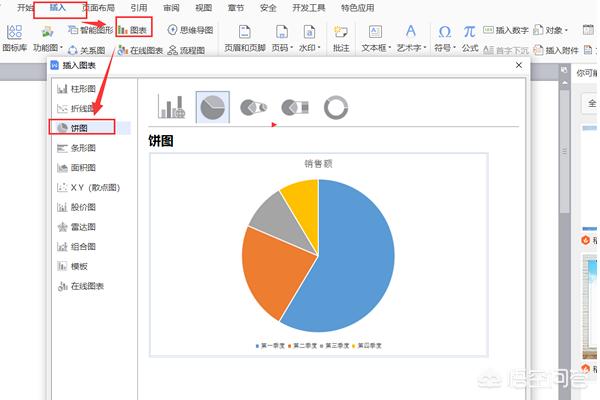600x400 pixels.
Task: Choose the bar-of-pie subtype thumbnail
Action: pyautogui.click(x=295, y=107)
